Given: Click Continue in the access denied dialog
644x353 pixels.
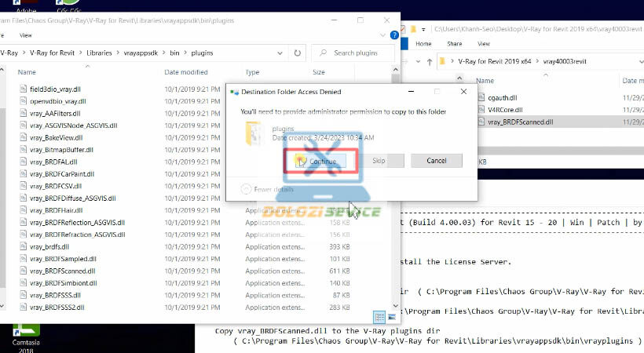Looking at the screenshot, I should point(320,161).
